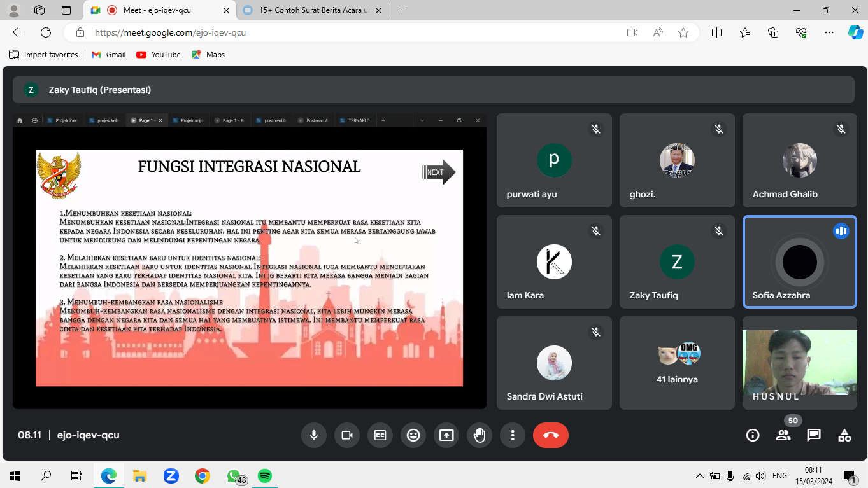Click the Gmail favorites bookmark
The height and width of the screenshot is (488, 868).
click(x=109, y=55)
